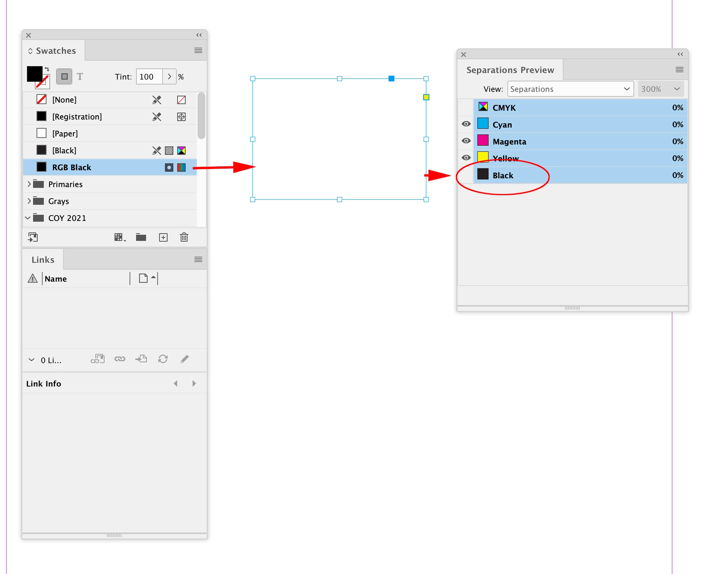Viewport: 728px width, 574px height.
Task: Click the Grays folder icon
Action: coord(38,201)
